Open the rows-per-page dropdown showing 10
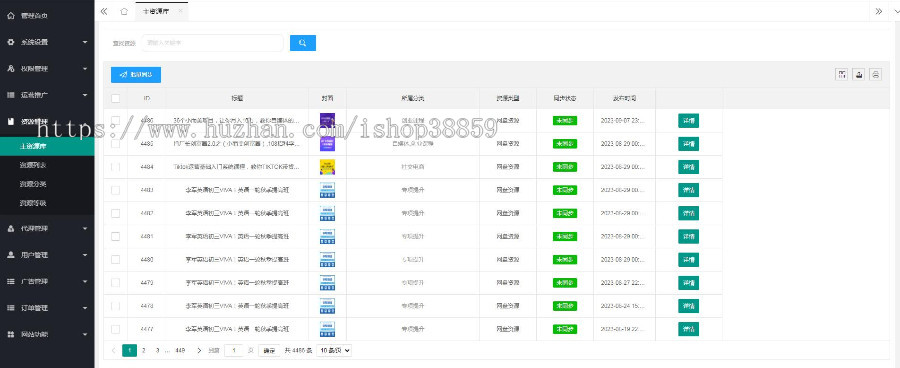900x368 pixels. (334, 350)
